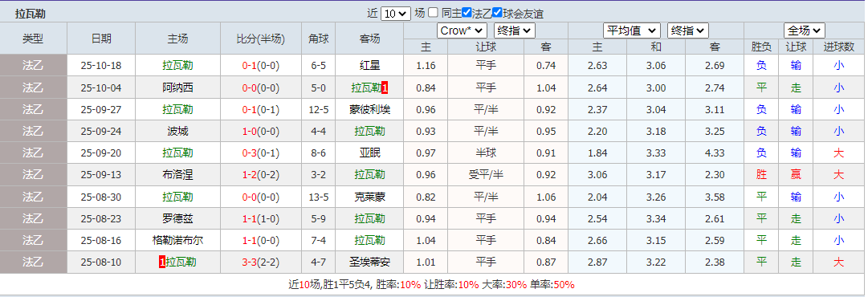Open the 蒙彼利埃 team link

click(x=369, y=109)
